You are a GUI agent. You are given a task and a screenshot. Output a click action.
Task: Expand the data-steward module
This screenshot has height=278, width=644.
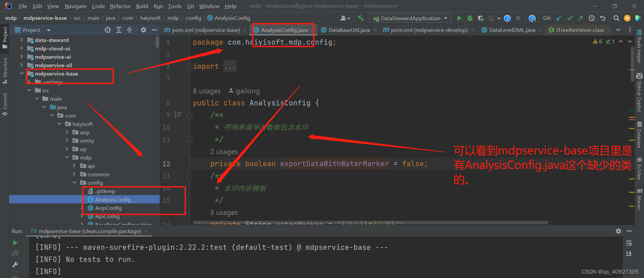(x=21, y=40)
